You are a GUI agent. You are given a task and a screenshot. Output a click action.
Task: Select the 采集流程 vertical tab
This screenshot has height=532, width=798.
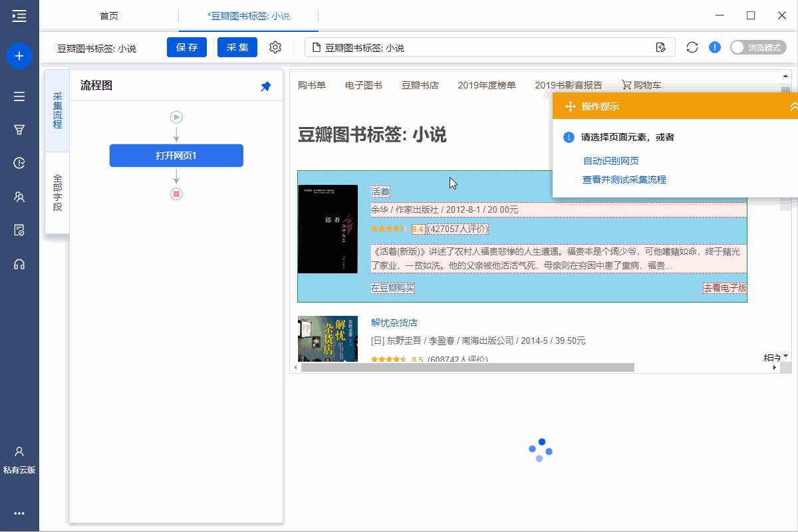click(x=57, y=110)
